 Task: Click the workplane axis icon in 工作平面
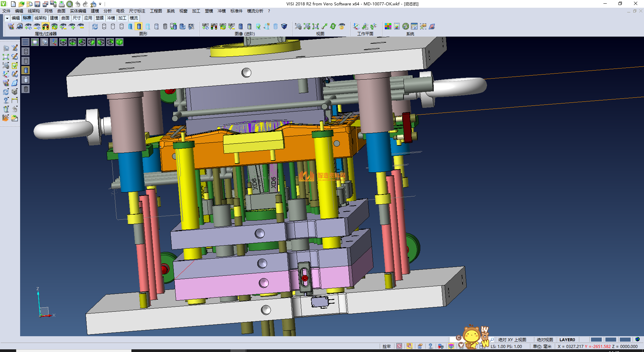tap(356, 27)
